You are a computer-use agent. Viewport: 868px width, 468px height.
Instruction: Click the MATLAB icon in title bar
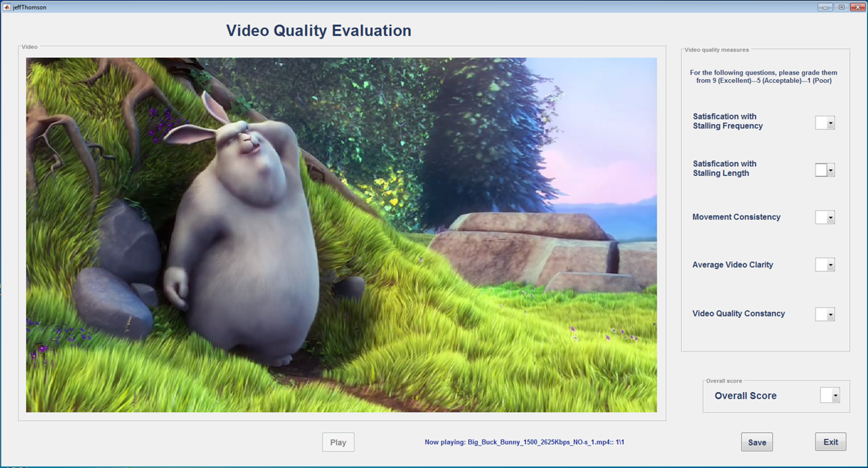click(x=7, y=7)
